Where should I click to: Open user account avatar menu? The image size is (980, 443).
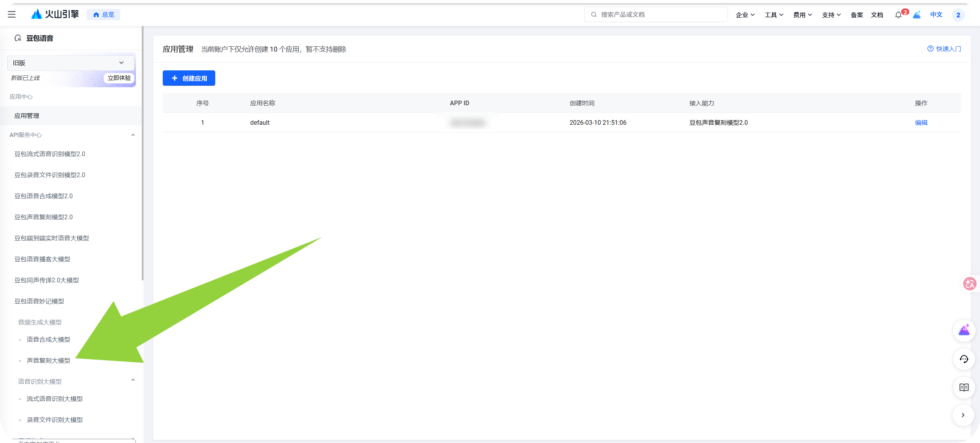[x=958, y=15]
